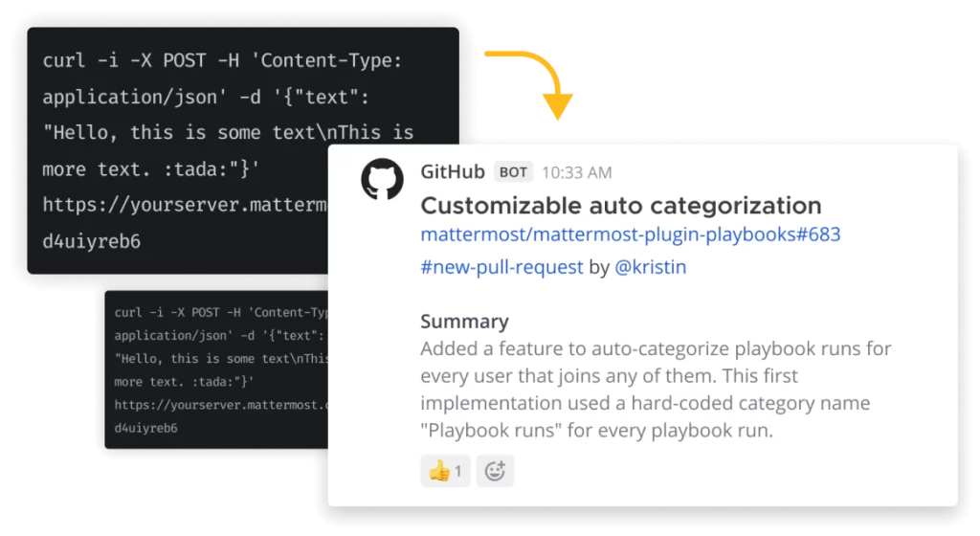Screen dimensions: 980x536
Task: Click the d4uiyreb6 text in large block
Action: coord(91,241)
